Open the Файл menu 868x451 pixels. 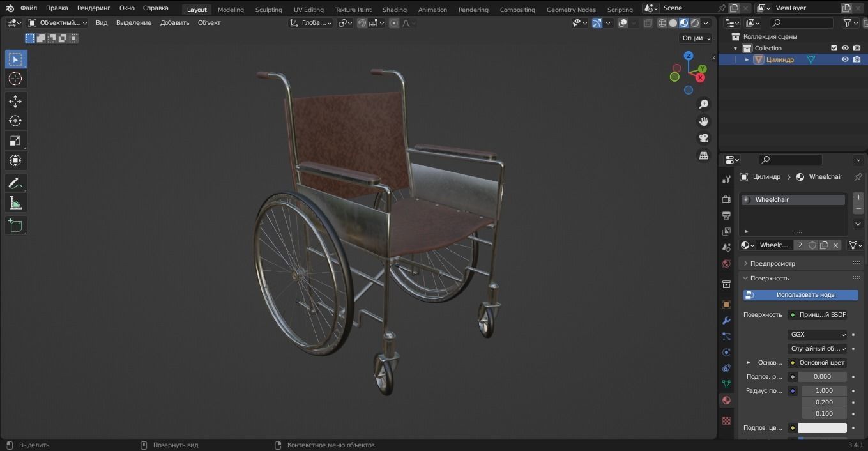tap(28, 8)
